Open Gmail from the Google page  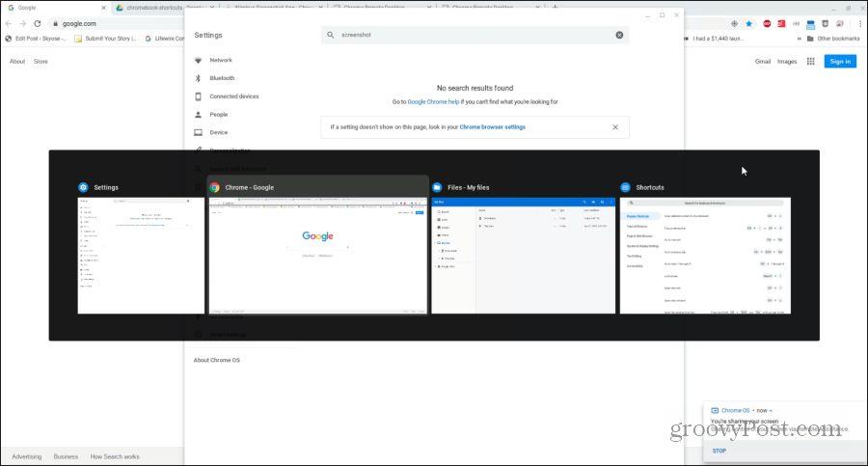[763, 62]
